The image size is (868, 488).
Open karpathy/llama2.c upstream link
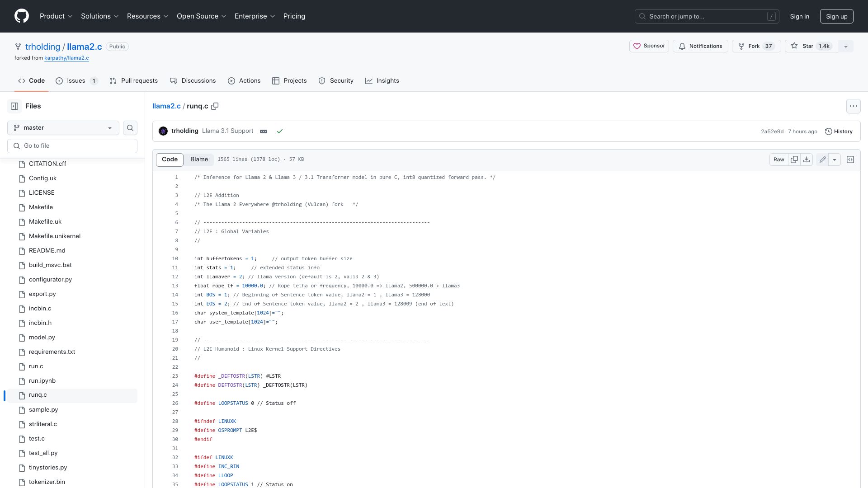(x=66, y=58)
